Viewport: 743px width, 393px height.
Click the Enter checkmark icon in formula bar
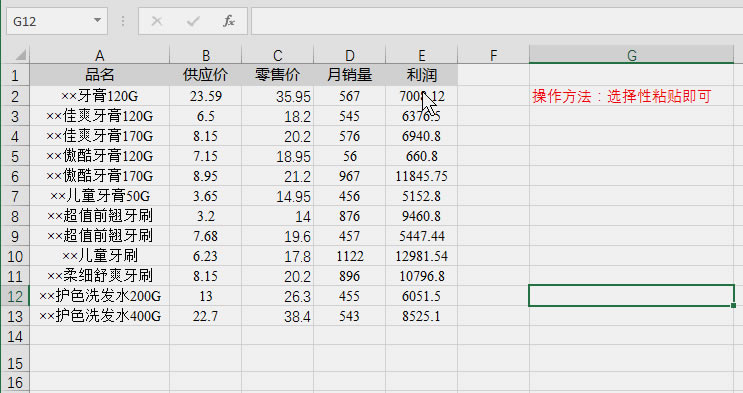coord(193,21)
